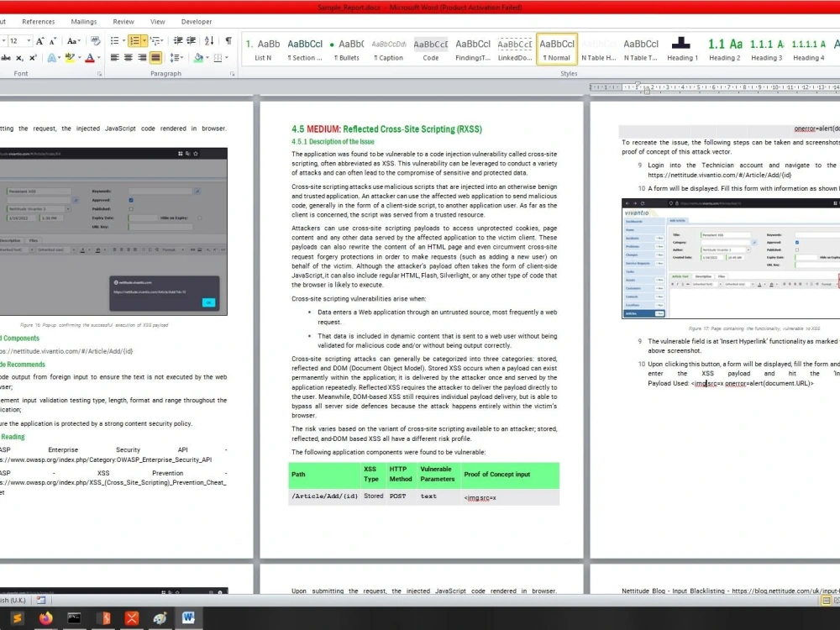Click the Figure 16 pop-up screenshot
This screenshot has height=630, width=840.
click(113, 232)
